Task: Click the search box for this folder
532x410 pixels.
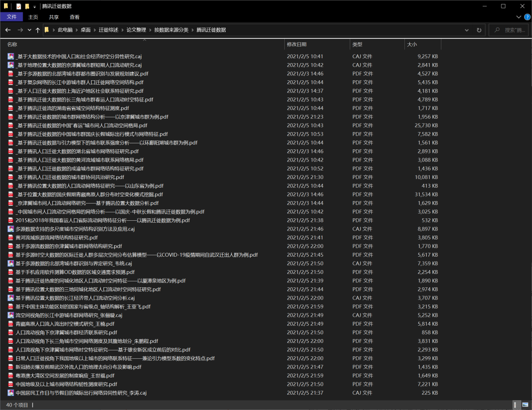Action: [508, 30]
